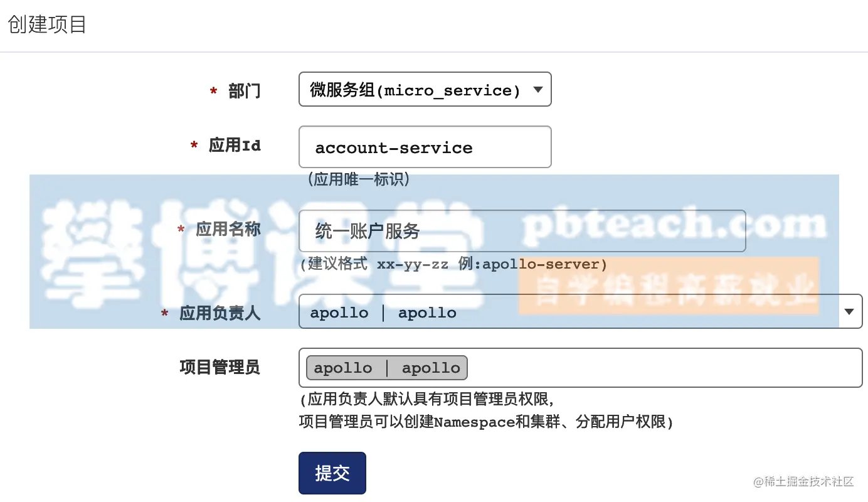The height and width of the screenshot is (502, 868).
Task: Click the 应用名称 field label
Action: point(228,229)
